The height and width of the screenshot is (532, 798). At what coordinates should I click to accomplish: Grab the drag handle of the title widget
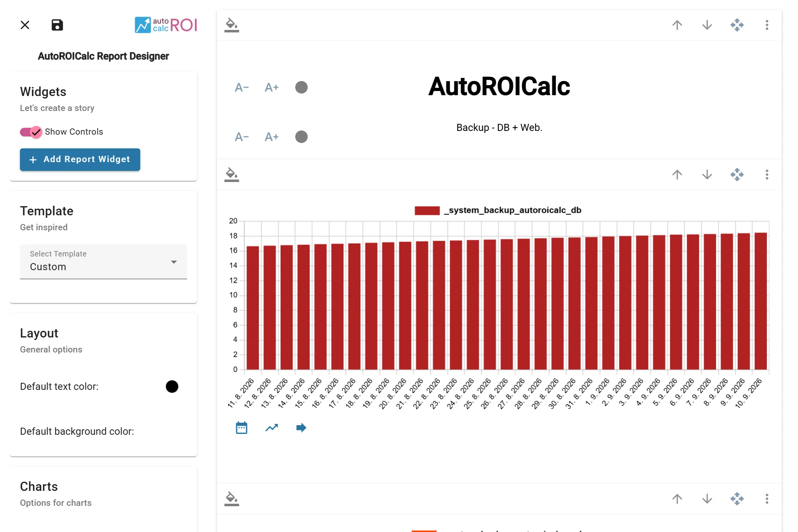click(737, 25)
